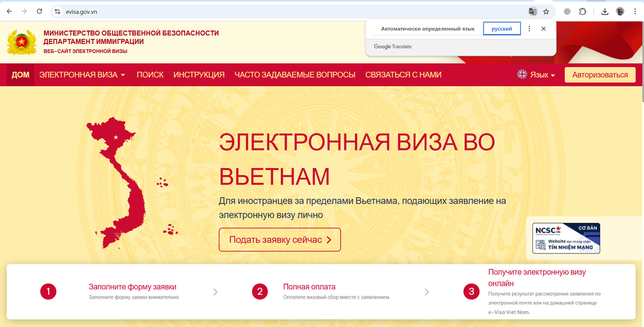Click the step 1 numbered circle
Screen dimensions: 644x327
[x=48, y=292]
